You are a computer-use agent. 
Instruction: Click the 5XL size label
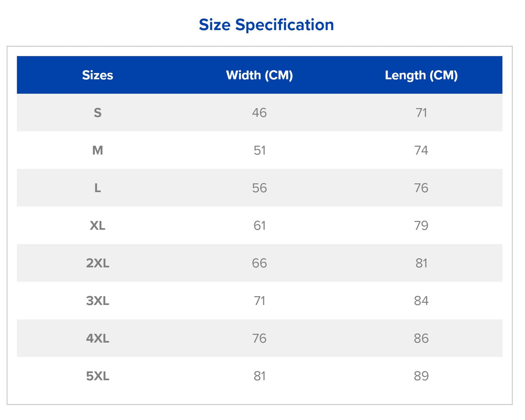click(x=97, y=376)
